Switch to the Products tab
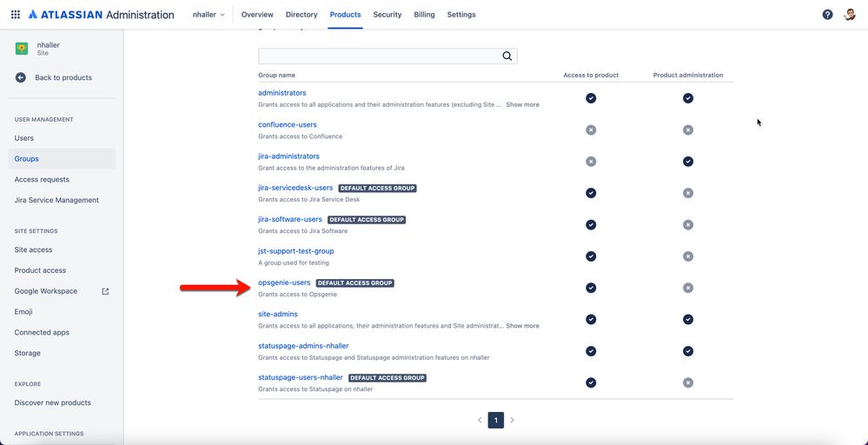The height and width of the screenshot is (445, 868). [x=346, y=15]
